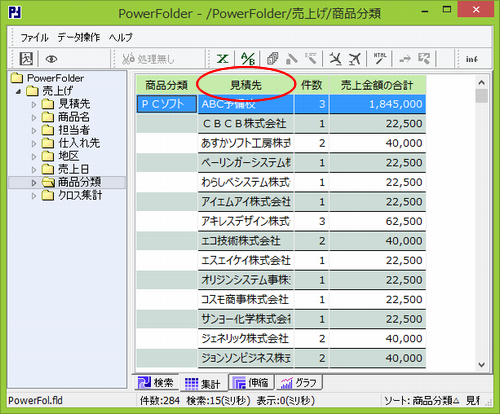Click the copy pages toolbar icon
Viewport: 500px width, 414px height.
[272, 59]
